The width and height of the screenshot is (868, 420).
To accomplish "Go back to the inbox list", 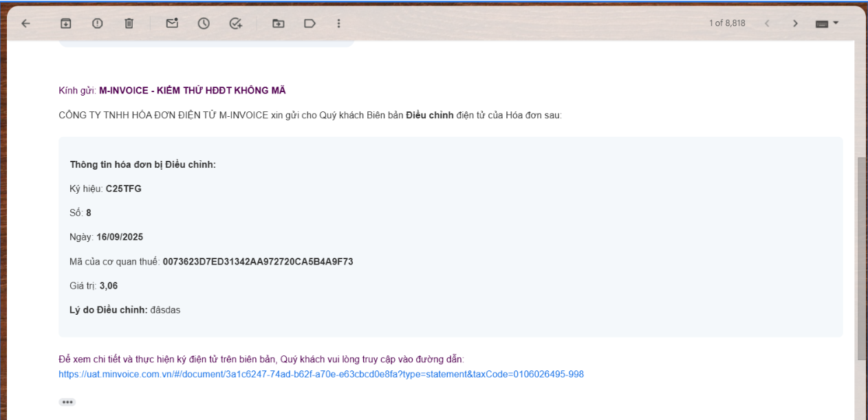I will click(x=25, y=23).
